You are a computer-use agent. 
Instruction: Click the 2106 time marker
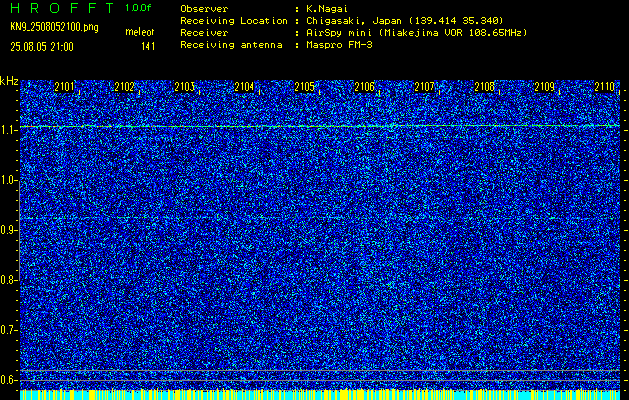pos(365,87)
